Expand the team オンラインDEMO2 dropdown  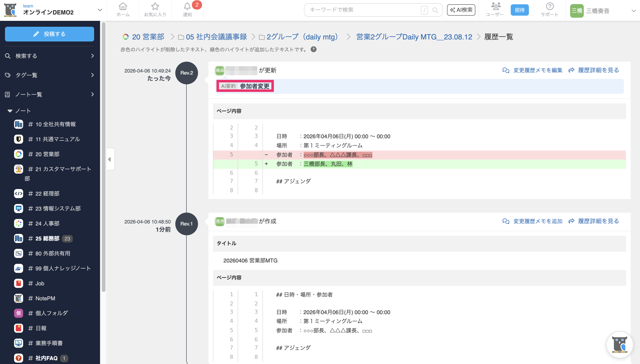pyautogui.click(x=100, y=10)
